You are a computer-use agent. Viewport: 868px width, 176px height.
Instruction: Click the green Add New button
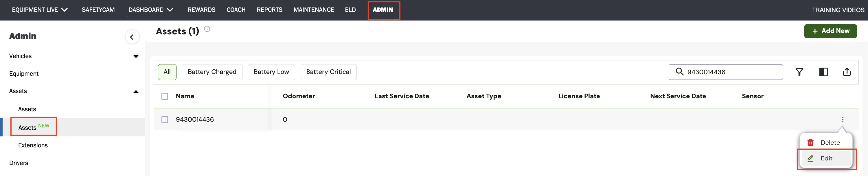(830, 31)
